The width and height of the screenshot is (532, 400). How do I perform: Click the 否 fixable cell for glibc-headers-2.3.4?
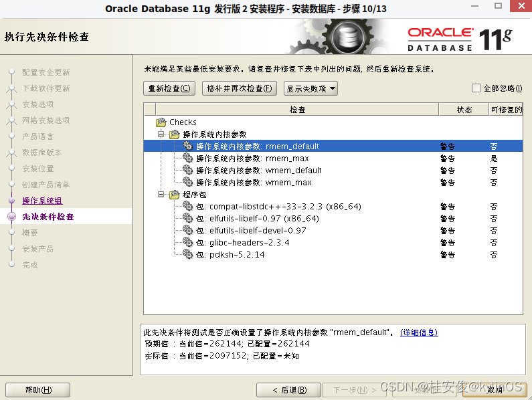tap(494, 242)
